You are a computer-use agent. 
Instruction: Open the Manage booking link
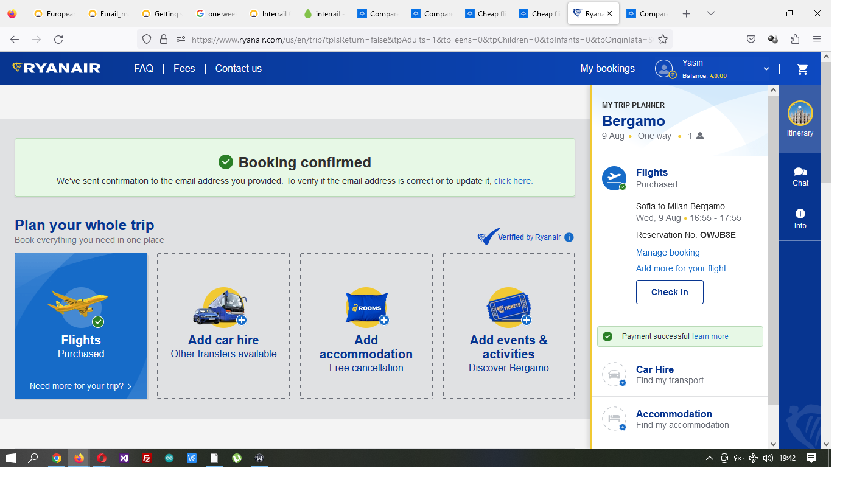[667, 253]
